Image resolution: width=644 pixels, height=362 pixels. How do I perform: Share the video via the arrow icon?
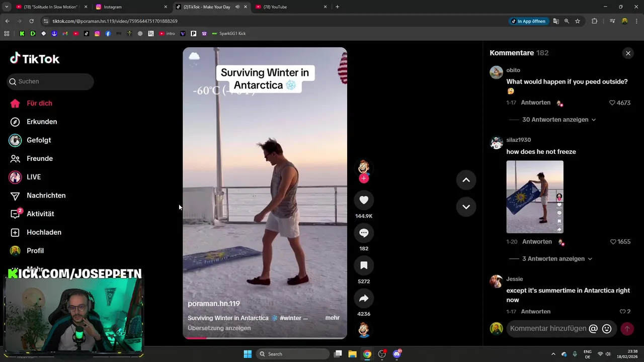pos(364,298)
